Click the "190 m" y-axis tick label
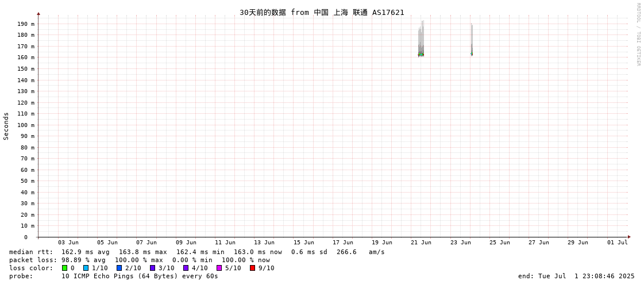The height and width of the screenshot is (284, 644). pos(26,24)
